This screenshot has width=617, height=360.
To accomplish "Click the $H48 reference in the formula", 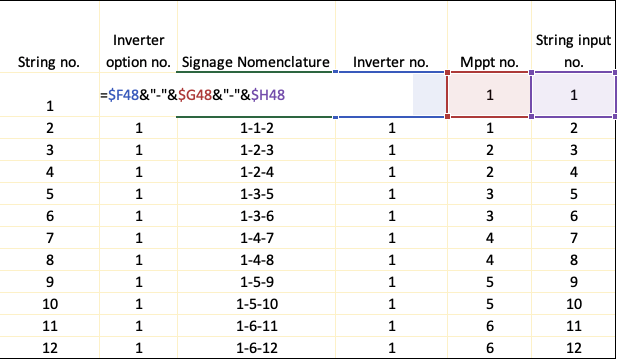I will (x=268, y=95).
